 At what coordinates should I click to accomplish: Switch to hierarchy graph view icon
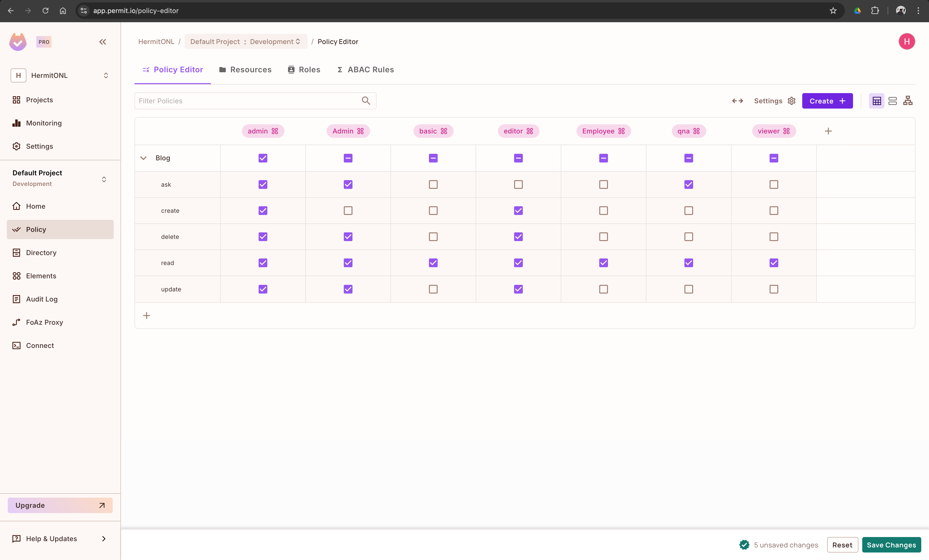tap(908, 101)
